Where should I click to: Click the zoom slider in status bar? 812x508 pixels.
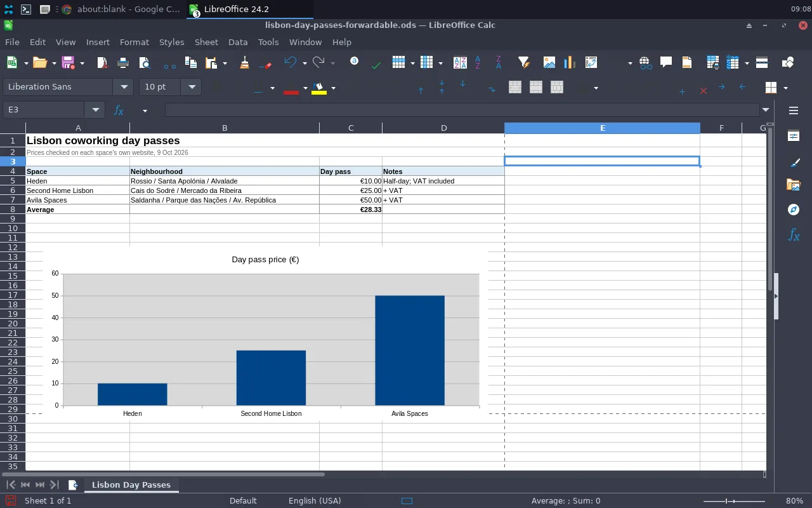click(735, 501)
